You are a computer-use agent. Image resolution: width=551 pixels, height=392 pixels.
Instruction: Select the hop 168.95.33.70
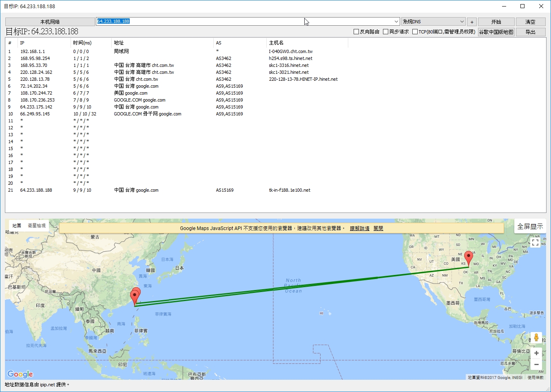pyautogui.click(x=34, y=65)
